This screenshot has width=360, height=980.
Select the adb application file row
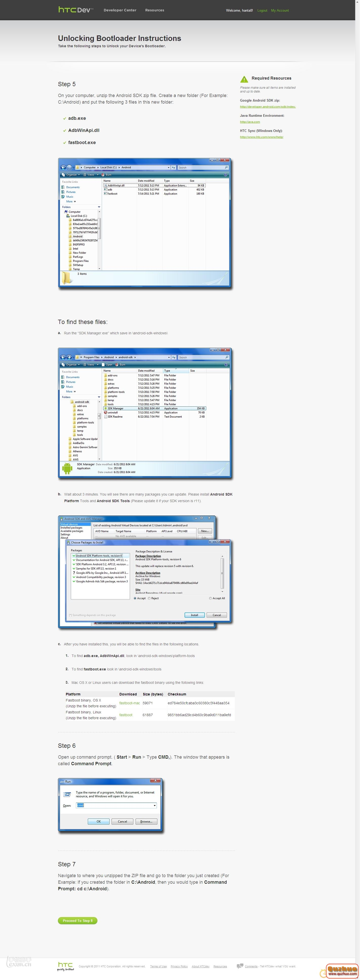click(154, 190)
